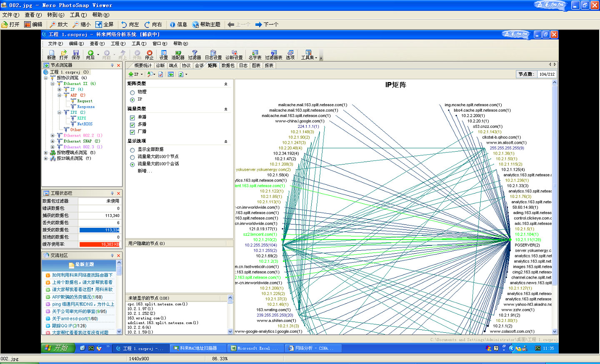Select the 物理 matrix type radio button
Image resolution: width=600 pixels, height=364 pixels.
[x=132, y=92]
